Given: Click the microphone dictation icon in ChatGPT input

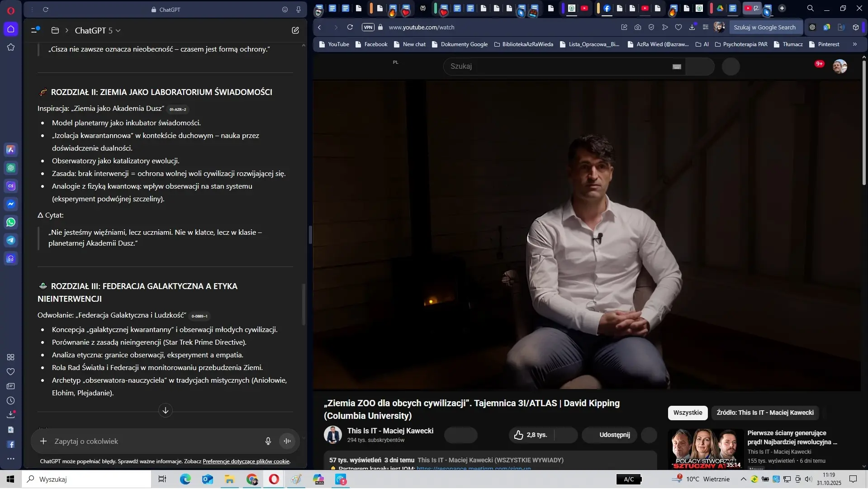Looking at the screenshot, I should pos(268,441).
